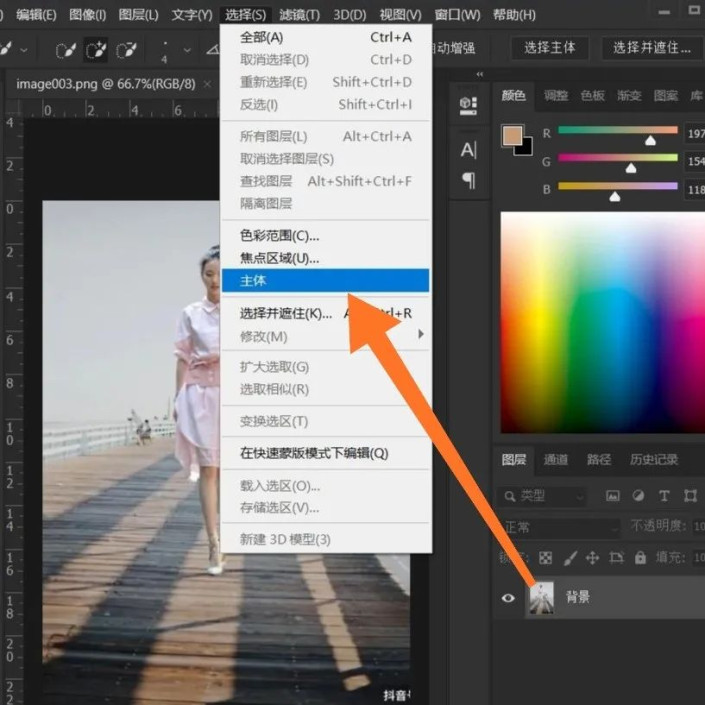Open the 编辑(E) menu
The height and width of the screenshot is (705, 705).
pyautogui.click(x=36, y=15)
